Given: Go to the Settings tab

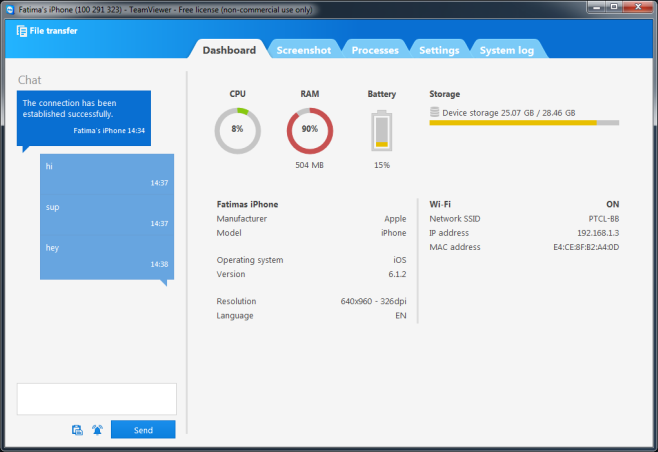Looking at the screenshot, I should [x=439, y=50].
